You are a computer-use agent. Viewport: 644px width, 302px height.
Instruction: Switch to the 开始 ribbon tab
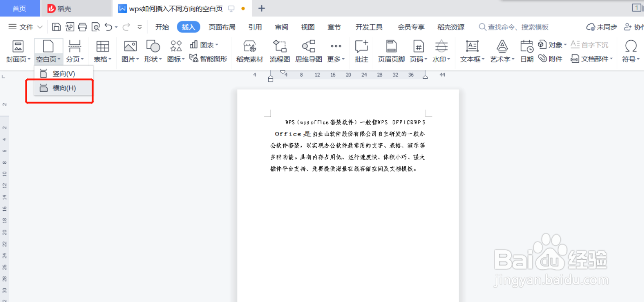coord(162,27)
